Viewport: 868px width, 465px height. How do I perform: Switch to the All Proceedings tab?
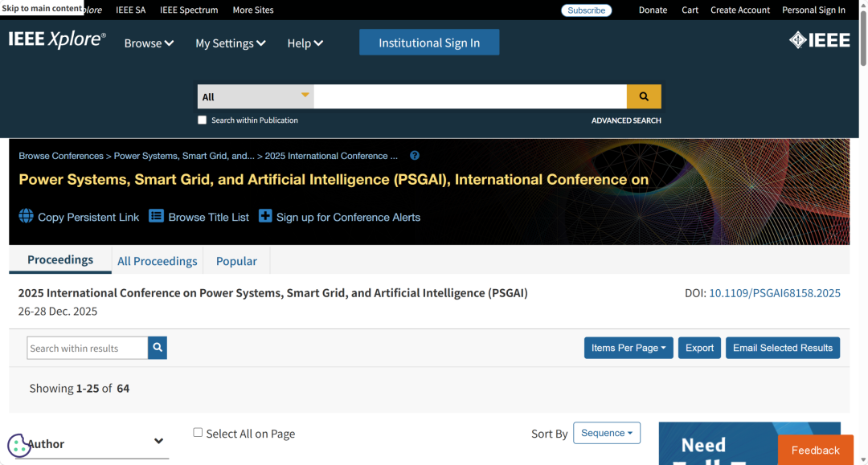pyautogui.click(x=158, y=261)
